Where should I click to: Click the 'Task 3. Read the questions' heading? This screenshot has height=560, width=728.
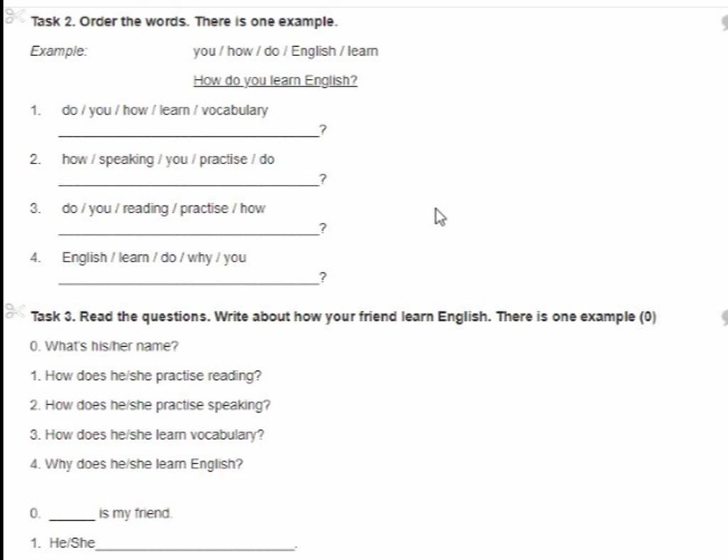pyautogui.click(x=343, y=317)
